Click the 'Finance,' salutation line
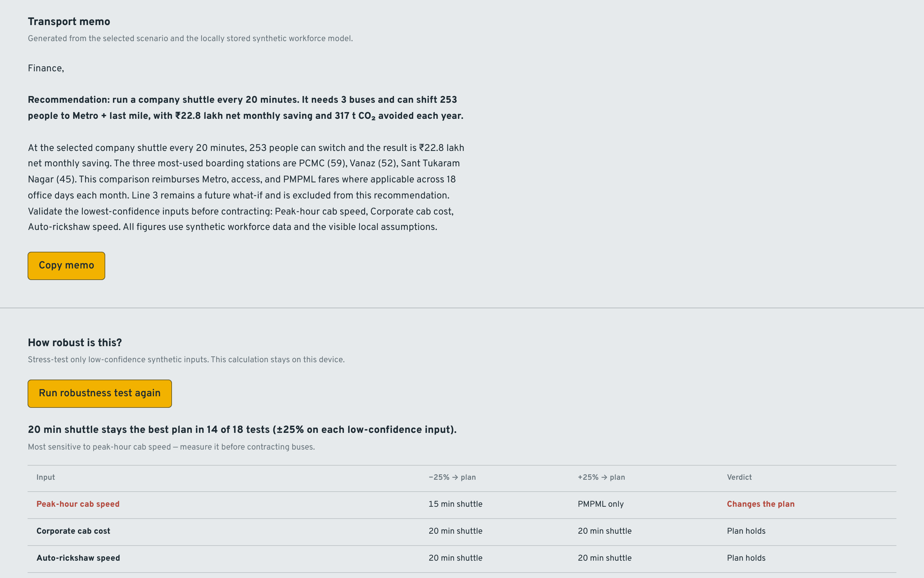 coord(46,68)
